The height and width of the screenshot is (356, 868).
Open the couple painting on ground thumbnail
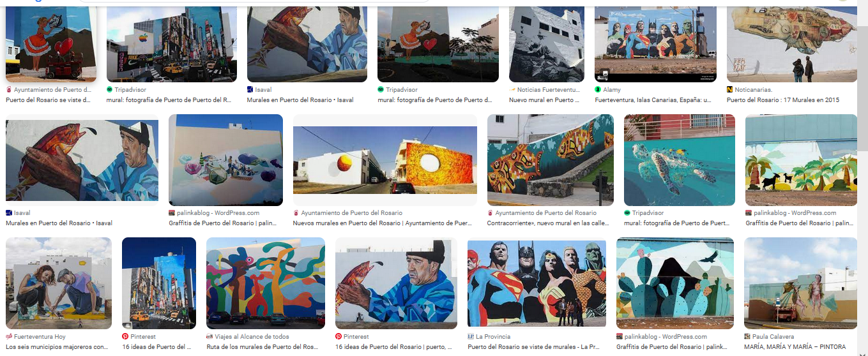(59, 283)
